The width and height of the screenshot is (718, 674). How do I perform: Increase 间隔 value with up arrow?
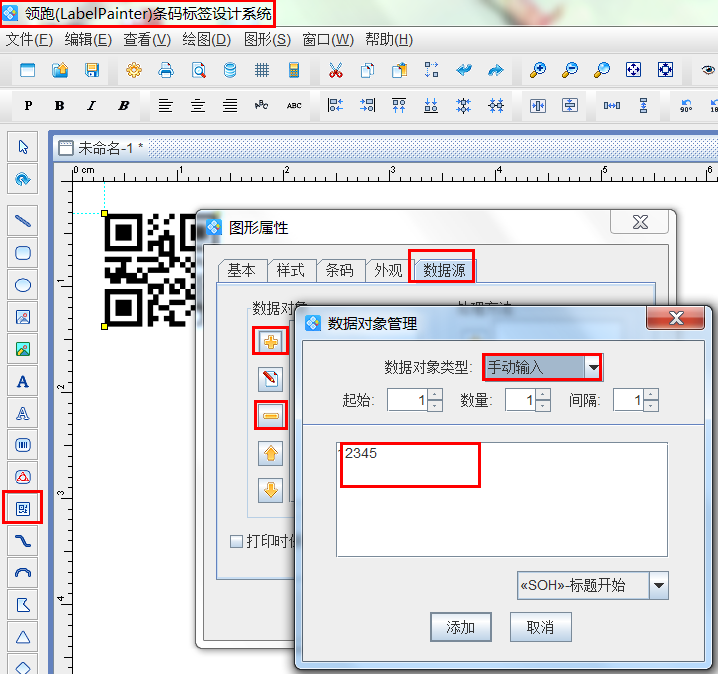pyautogui.click(x=651, y=394)
